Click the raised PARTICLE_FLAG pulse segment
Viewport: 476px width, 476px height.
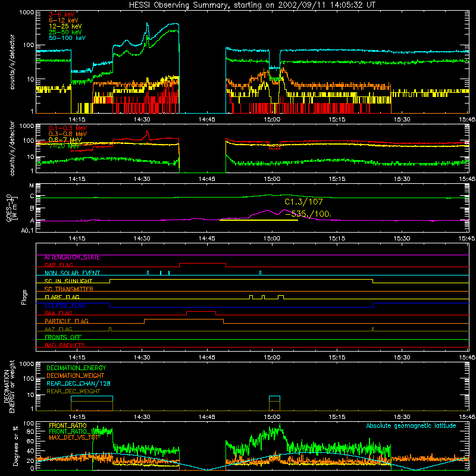coord(184,320)
